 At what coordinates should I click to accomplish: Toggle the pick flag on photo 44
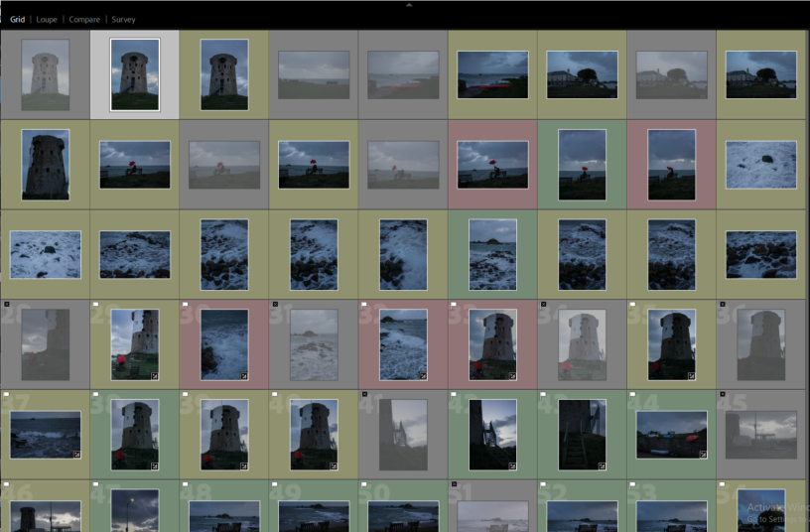pos(633,394)
